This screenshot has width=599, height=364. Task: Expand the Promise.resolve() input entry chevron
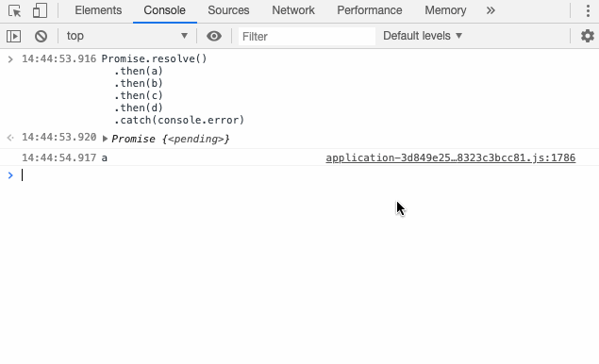click(x=10, y=58)
